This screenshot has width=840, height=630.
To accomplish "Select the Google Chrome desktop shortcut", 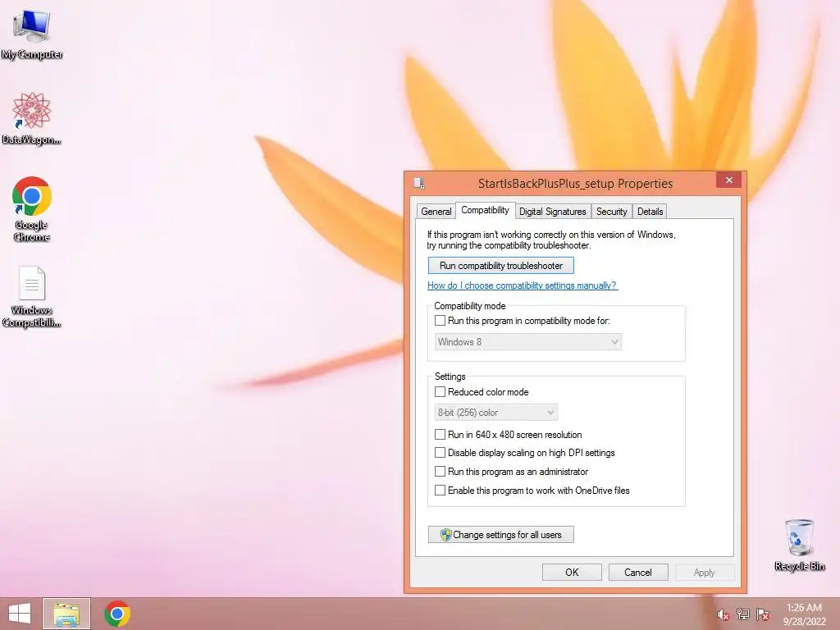I will click(x=32, y=209).
